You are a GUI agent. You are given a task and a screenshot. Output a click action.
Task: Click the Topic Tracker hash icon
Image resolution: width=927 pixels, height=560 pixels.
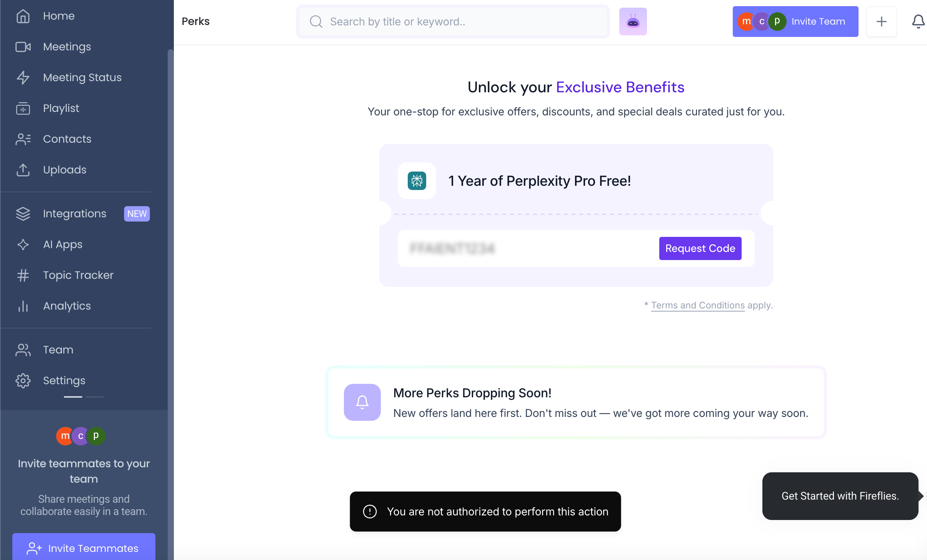pyautogui.click(x=23, y=275)
